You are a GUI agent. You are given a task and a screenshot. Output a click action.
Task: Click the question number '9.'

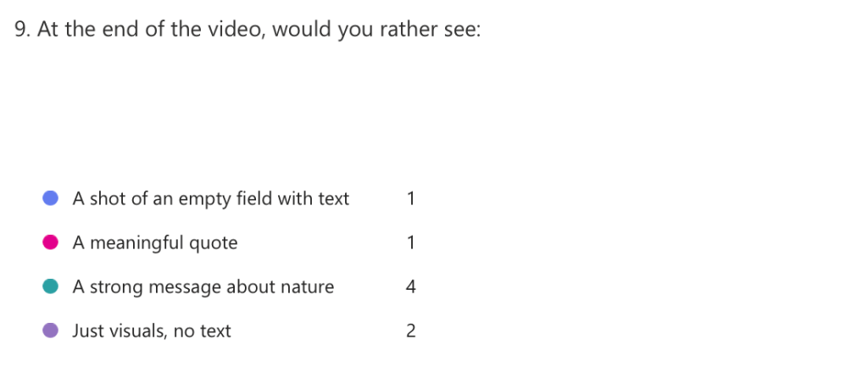click(x=23, y=31)
